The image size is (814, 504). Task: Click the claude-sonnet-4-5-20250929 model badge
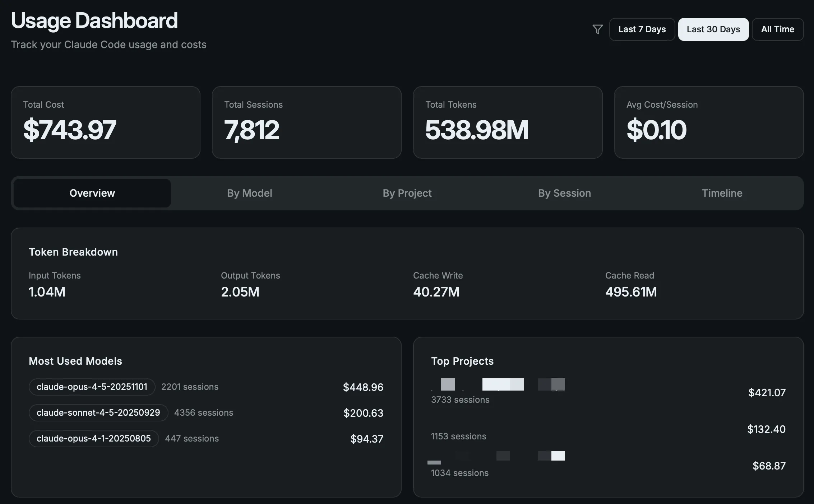coord(98,413)
